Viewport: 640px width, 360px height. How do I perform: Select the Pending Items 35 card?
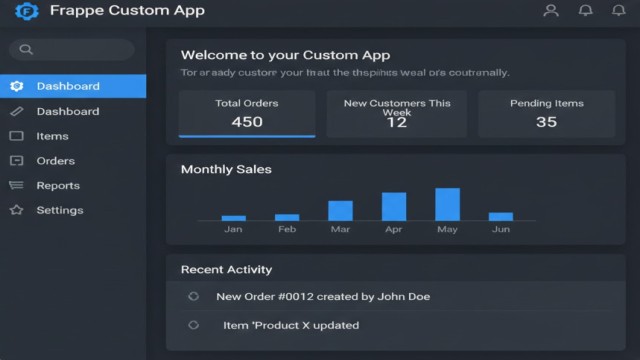click(547, 114)
